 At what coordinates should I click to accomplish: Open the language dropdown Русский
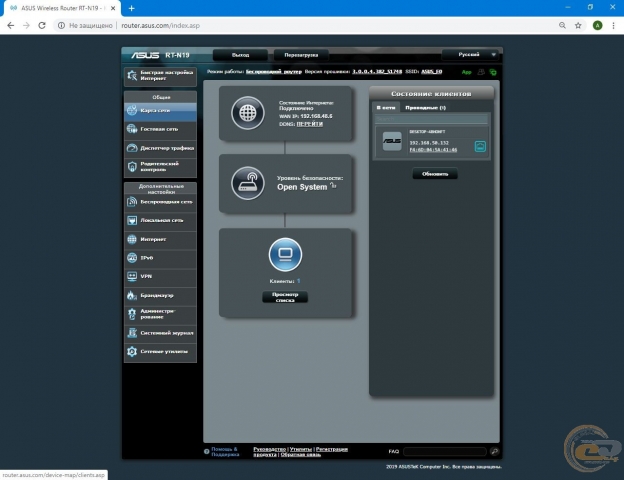(x=470, y=55)
